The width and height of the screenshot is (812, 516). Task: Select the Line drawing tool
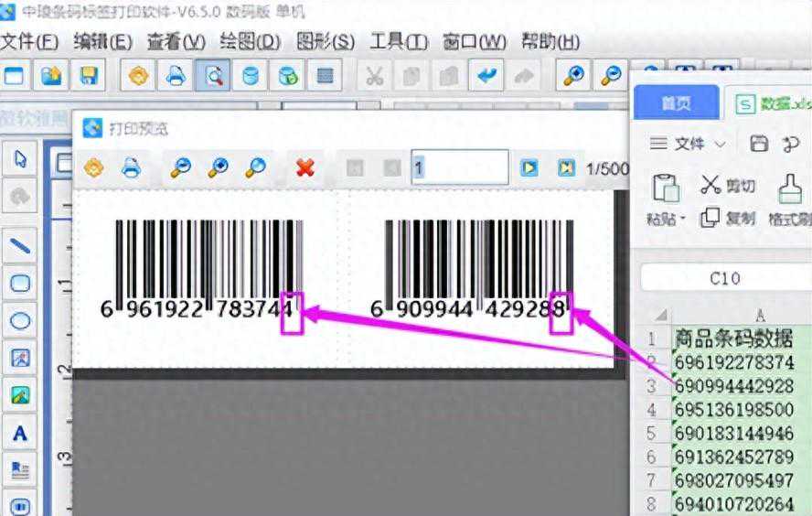[20, 245]
